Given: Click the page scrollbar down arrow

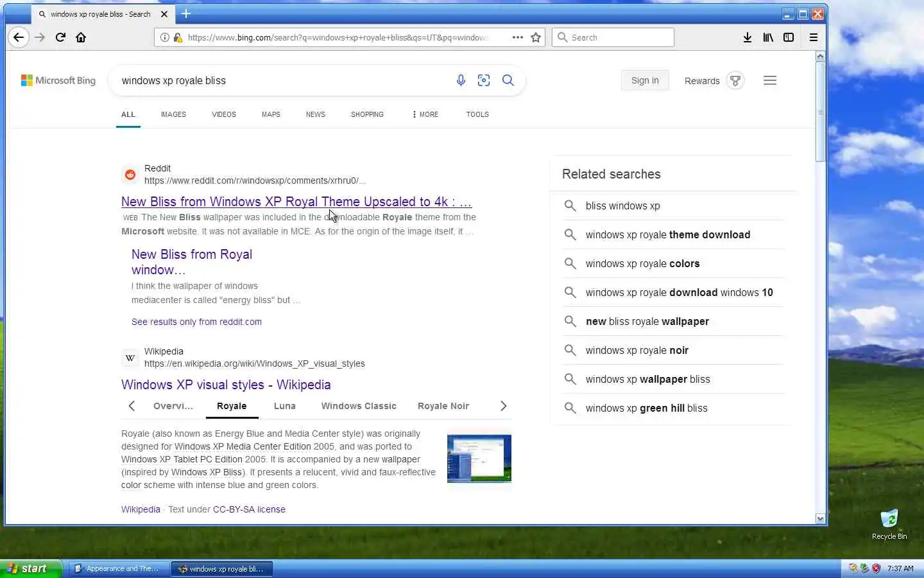Looking at the screenshot, I should pyautogui.click(x=820, y=518).
